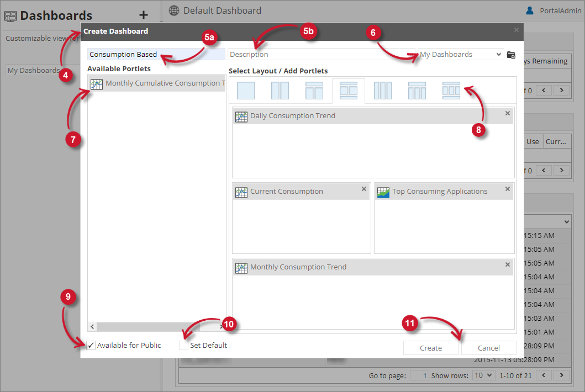Select the header with three portlets layout
This screenshot has height=392, width=585.
pyautogui.click(x=417, y=90)
